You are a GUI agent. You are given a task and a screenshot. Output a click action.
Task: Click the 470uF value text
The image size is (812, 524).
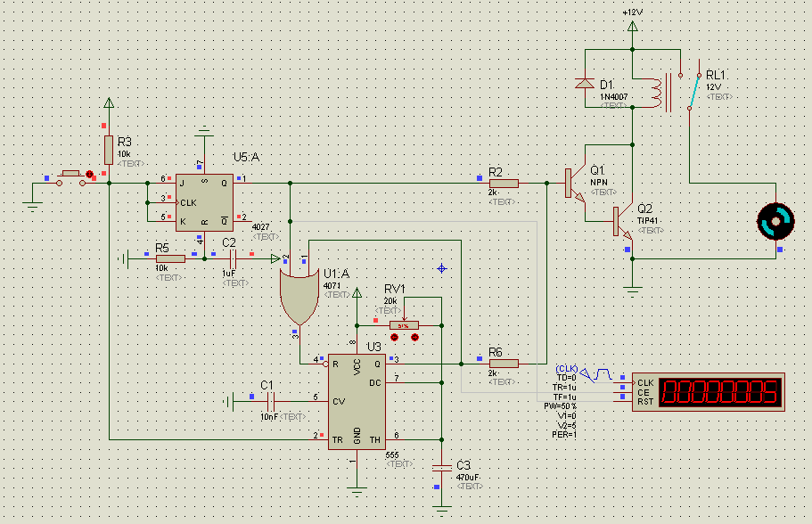pyautogui.click(x=468, y=478)
